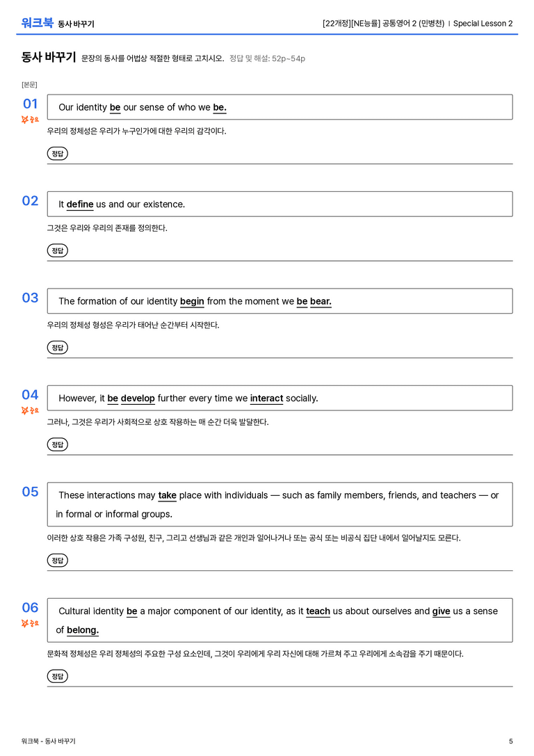Click the '동사 바꾸기' section title
The image size is (534, 756).
(x=49, y=57)
